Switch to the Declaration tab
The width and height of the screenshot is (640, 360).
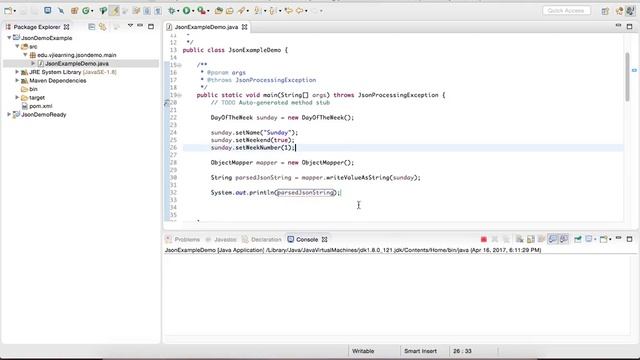tap(262, 240)
